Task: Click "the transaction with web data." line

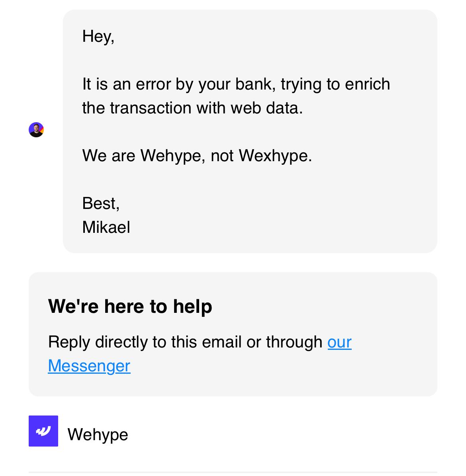Action: coord(192,108)
